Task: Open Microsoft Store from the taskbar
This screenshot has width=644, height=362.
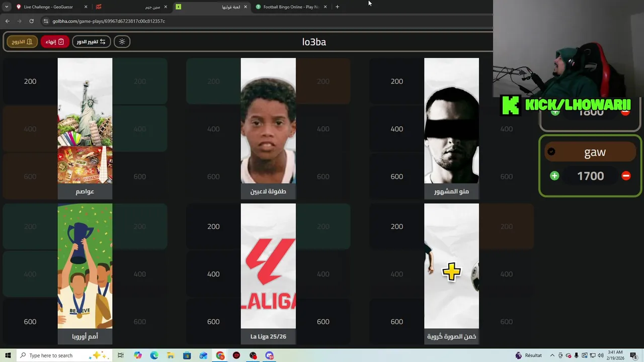Action: (x=187, y=355)
